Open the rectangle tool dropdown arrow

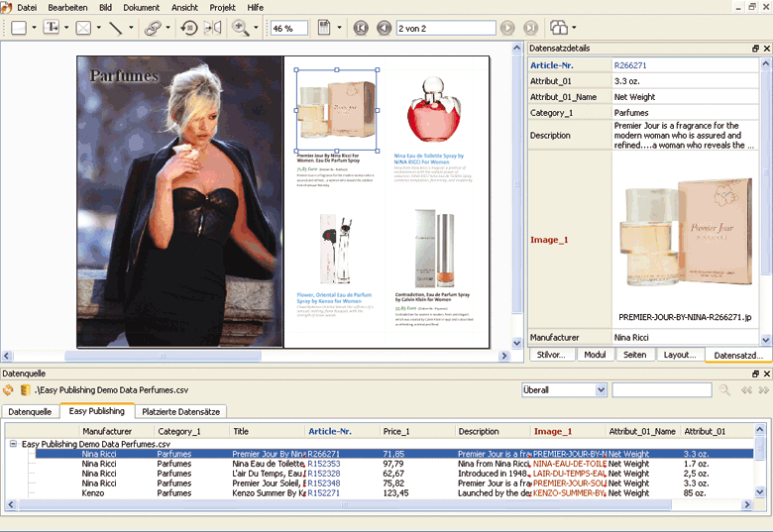pos(34,28)
